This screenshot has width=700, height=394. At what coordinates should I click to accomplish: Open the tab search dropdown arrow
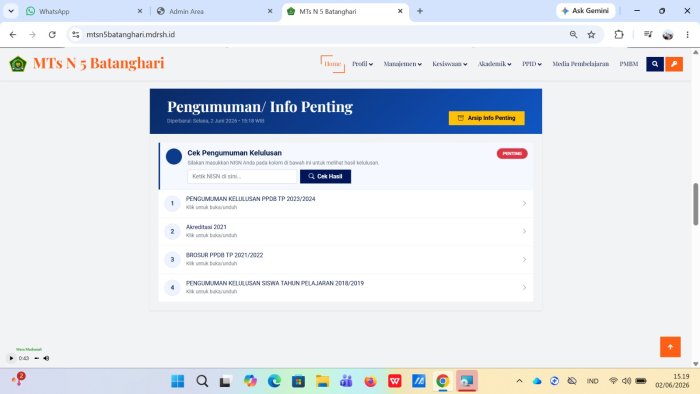click(x=11, y=11)
